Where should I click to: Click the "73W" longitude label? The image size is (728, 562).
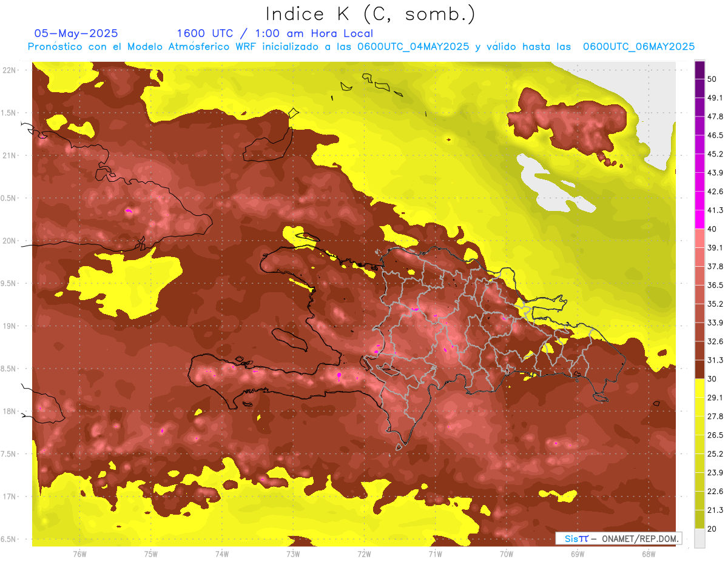point(293,554)
